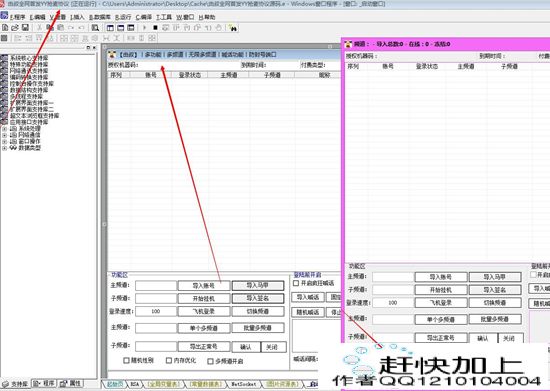The image size is (550, 391).
Task: Click the 导入账号 button in the designer form
Action: click(204, 286)
